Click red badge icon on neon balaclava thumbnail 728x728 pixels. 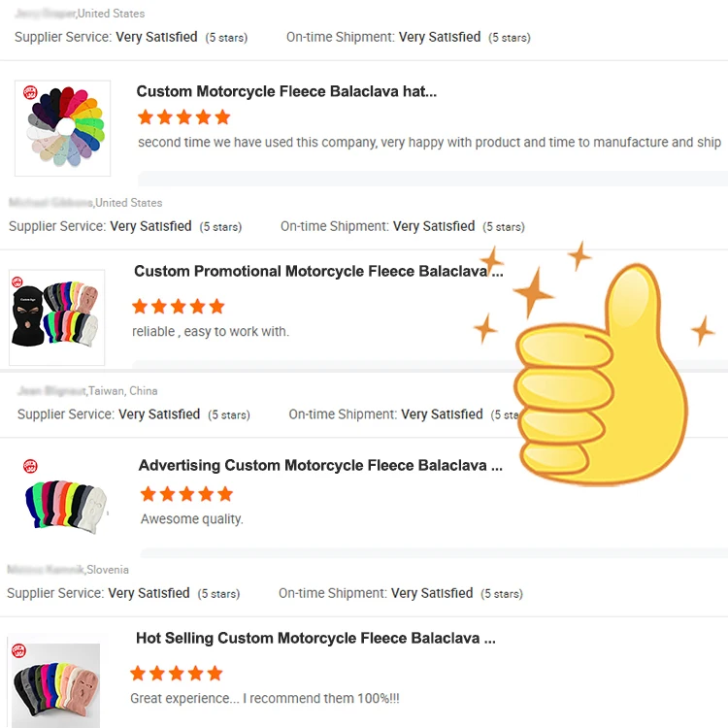point(30,467)
